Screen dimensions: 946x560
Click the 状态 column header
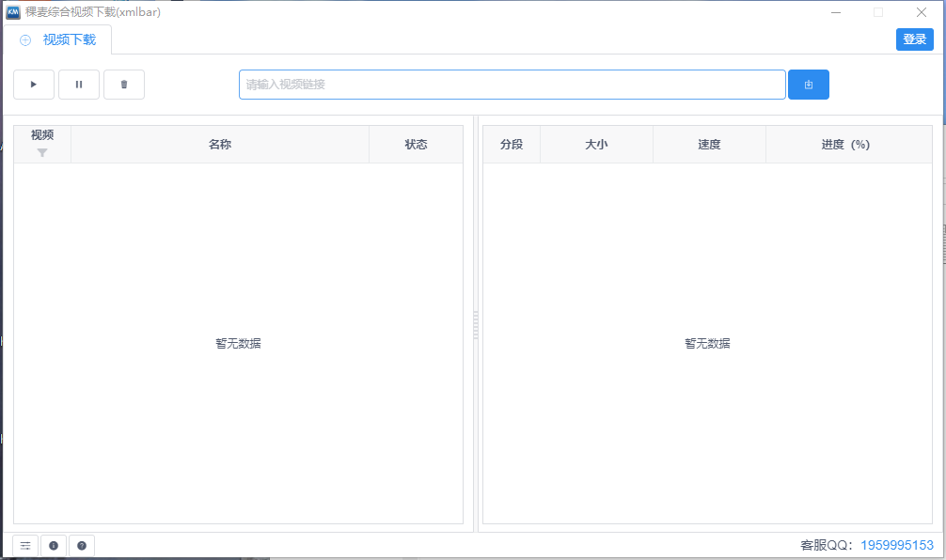416,144
